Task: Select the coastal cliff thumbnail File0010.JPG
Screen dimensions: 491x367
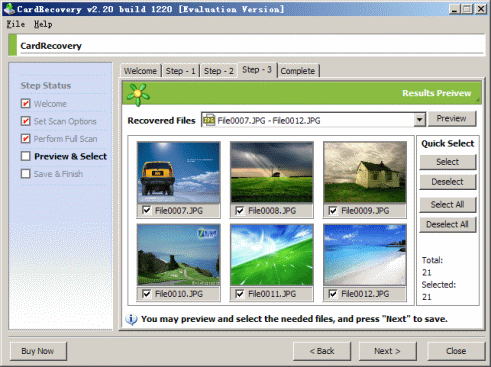Action: (179, 255)
